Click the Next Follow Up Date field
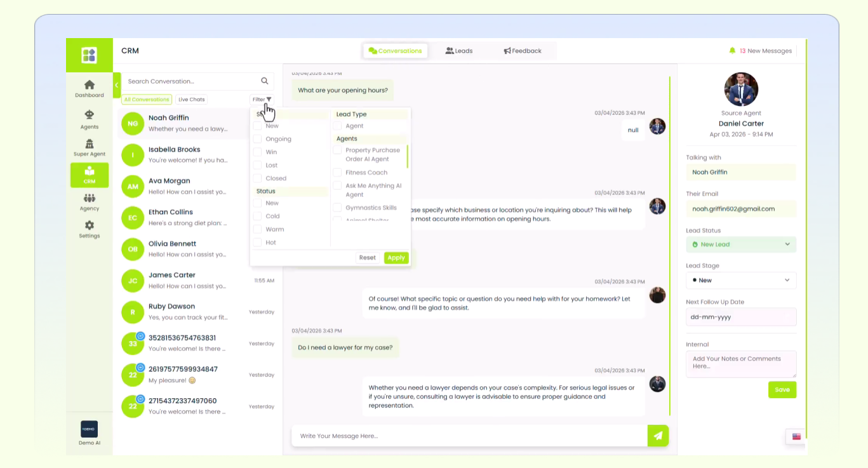 (x=740, y=317)
